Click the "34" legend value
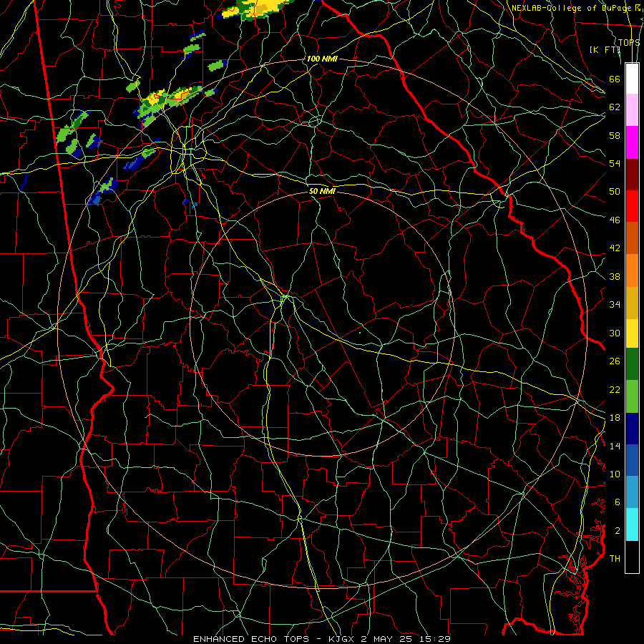Viewport: 644px width, 644px height. (615, 305)
